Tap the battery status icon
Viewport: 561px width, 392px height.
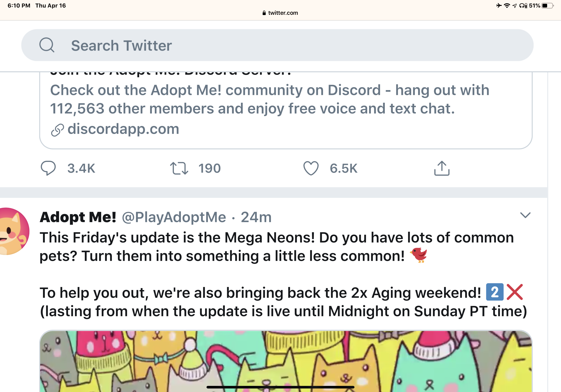pyautogui.click(x=548, y=6)
